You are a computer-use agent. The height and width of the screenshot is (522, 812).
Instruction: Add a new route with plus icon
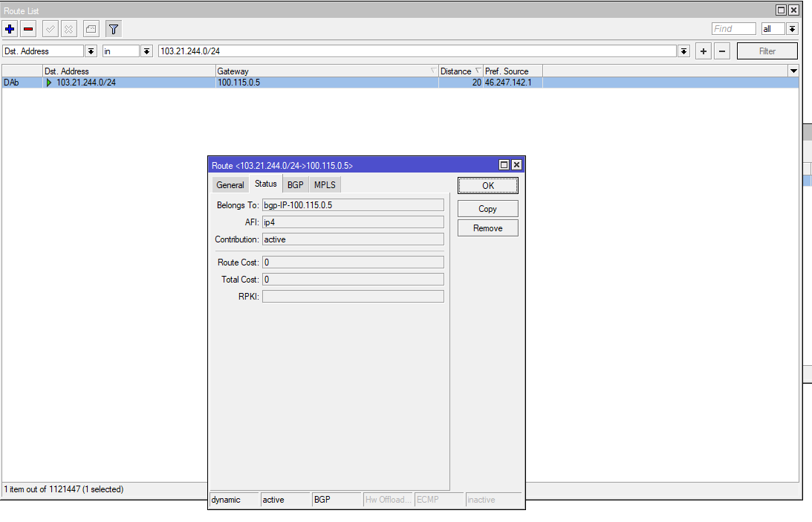coord(10,29)
